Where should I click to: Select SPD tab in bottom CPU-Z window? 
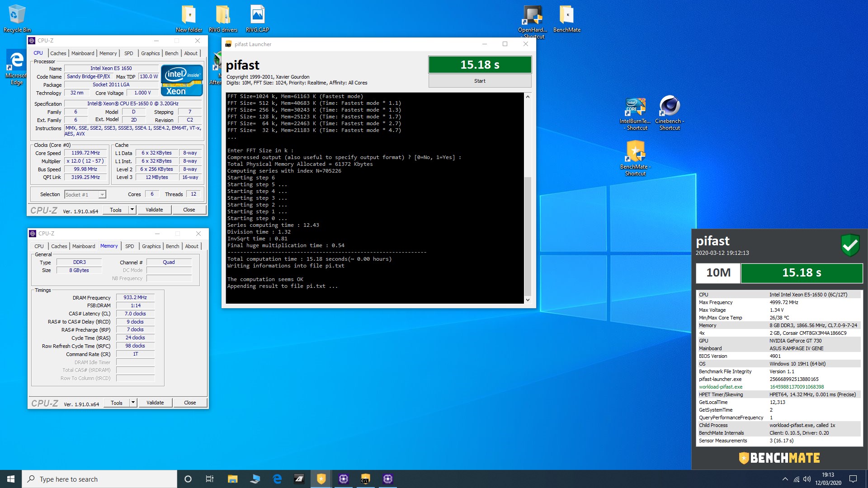coord(130,246)
